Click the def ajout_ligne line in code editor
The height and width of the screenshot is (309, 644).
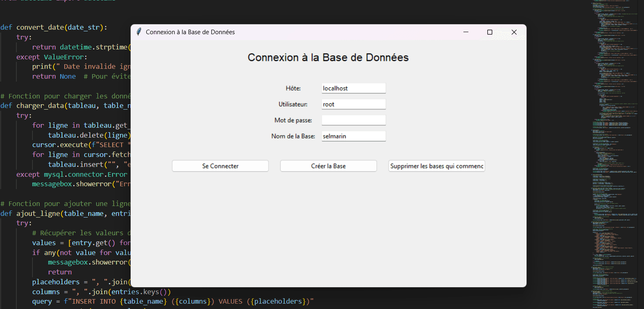pyautogui.click(x=65, y=213)
